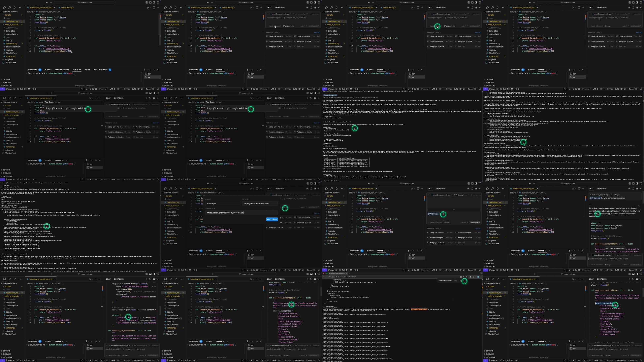Remove the Anthropic Docs context chip

[468, 195]
